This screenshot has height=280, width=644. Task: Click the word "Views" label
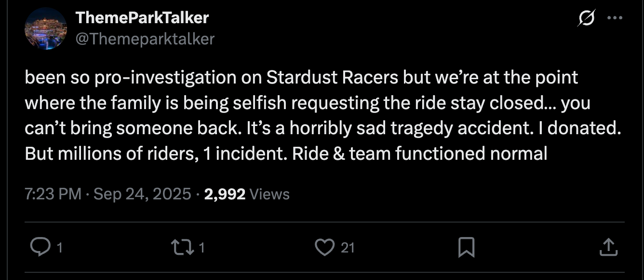270,194
